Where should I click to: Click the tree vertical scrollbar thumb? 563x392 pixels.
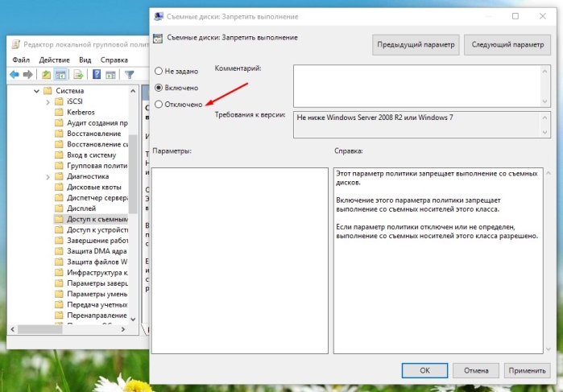click(x=132, y=174)
